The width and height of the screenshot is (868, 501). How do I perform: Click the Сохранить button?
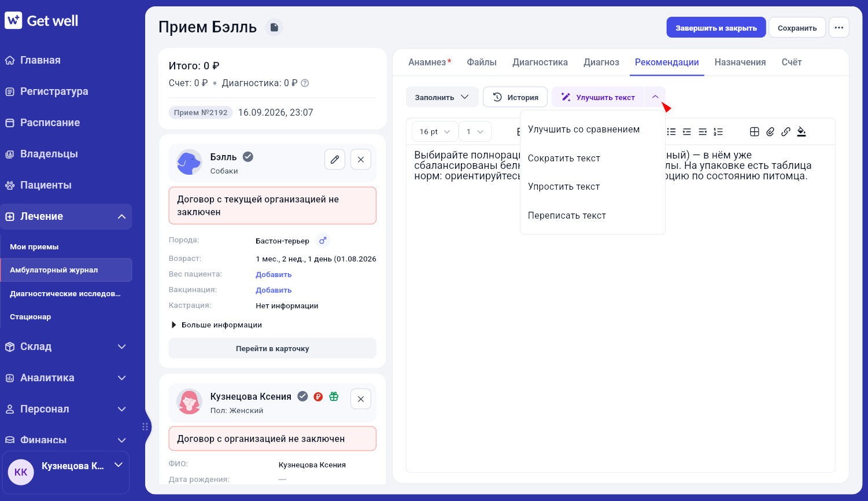(x=797, y=28)
